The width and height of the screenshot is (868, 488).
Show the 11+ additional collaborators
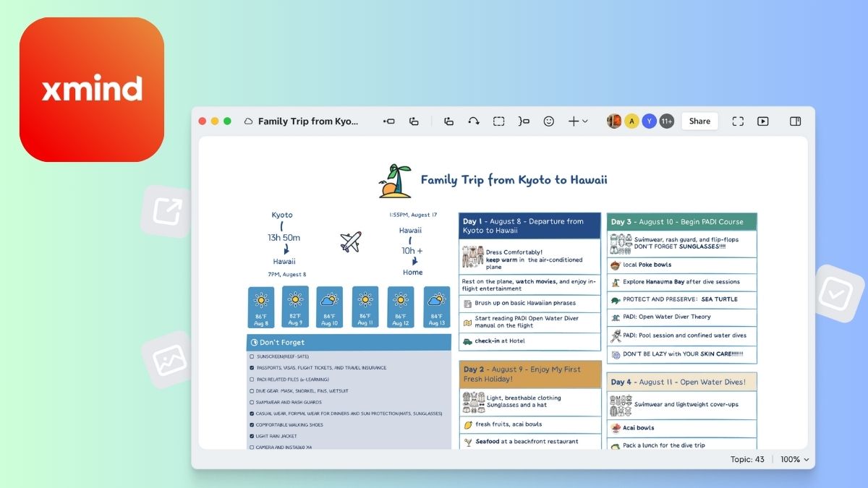666,121
